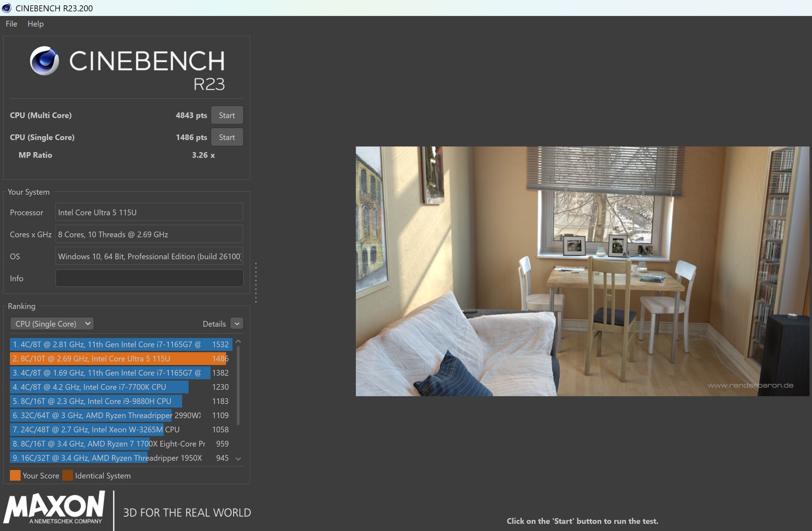Expand the Details chevron button
The width and height of the screenshot is (812, 531).
click(x=237, y=323)
